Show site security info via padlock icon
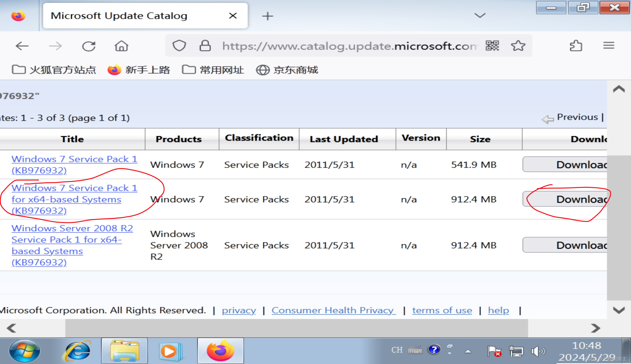The image size is (631, 364). 205,46
